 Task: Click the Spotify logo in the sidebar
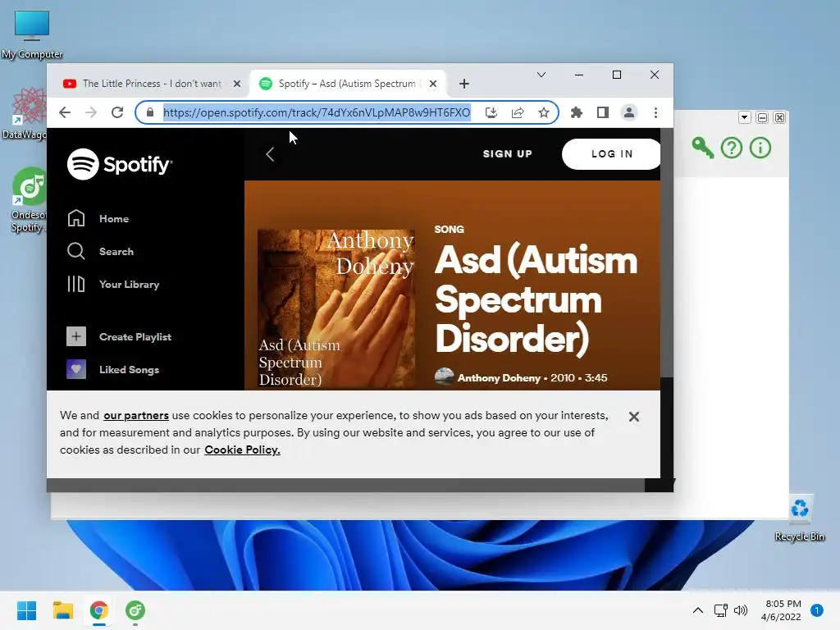[x=120, y=164]
